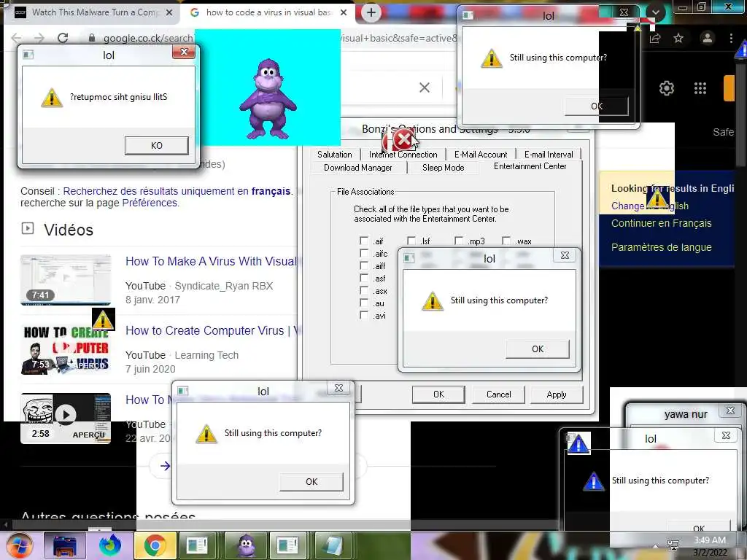
Task: Click KO button in reversed lol dialog
Action: 156,146
